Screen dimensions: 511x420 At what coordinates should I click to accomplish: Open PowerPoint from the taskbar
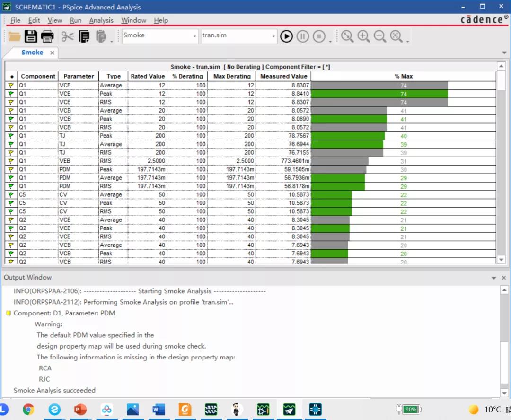tap(80, 409)
